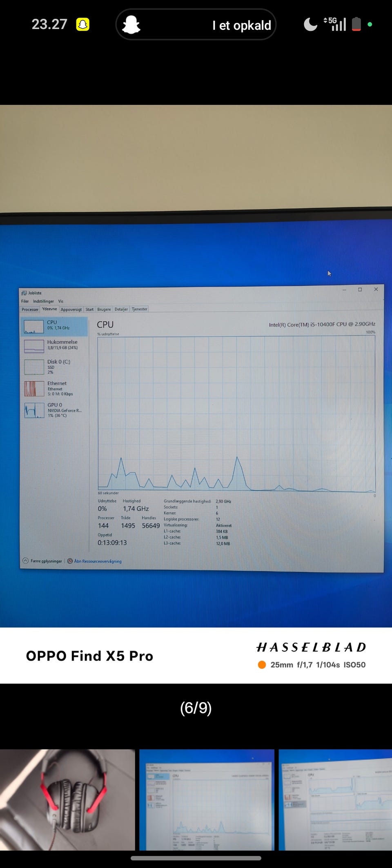Open the right-hand GPU graphs thumbnail
The height and width of the screenshot is (868, 392).
coord(335,799)
